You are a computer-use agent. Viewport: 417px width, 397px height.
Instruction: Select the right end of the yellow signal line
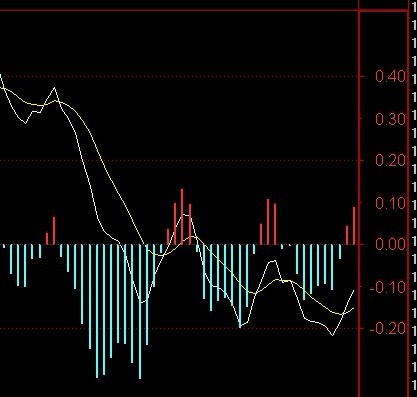pyautogui.click(x=353, y=308)
